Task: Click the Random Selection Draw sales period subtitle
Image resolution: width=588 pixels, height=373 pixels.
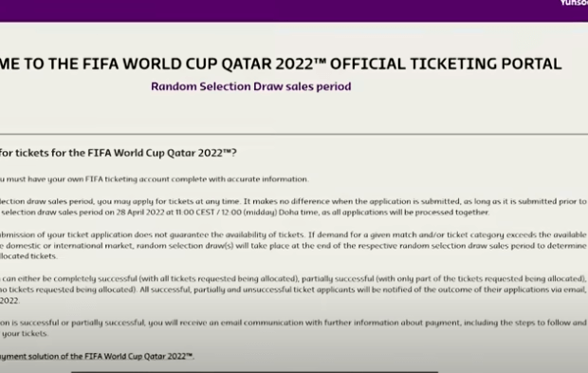Action: [251, 86]
